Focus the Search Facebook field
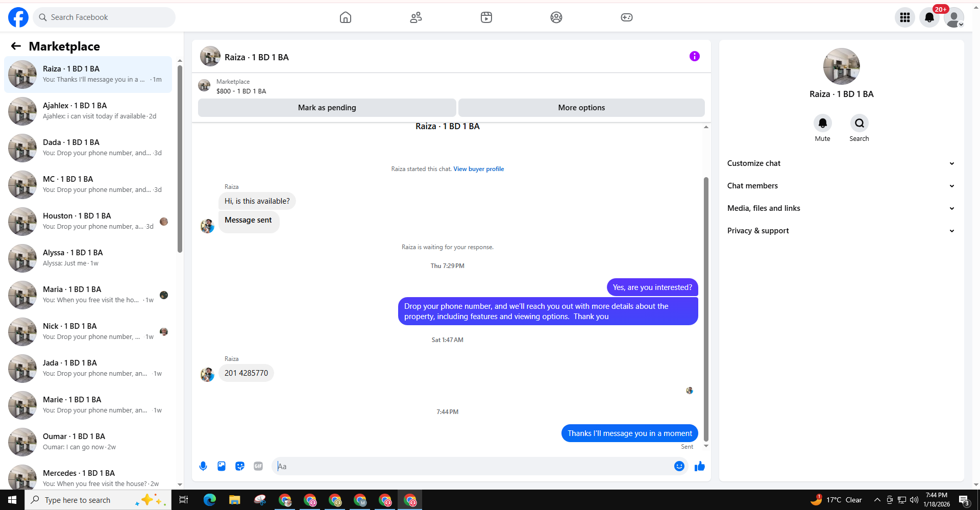The height and width of the screenshot is (510, 980). coord(104,17)
